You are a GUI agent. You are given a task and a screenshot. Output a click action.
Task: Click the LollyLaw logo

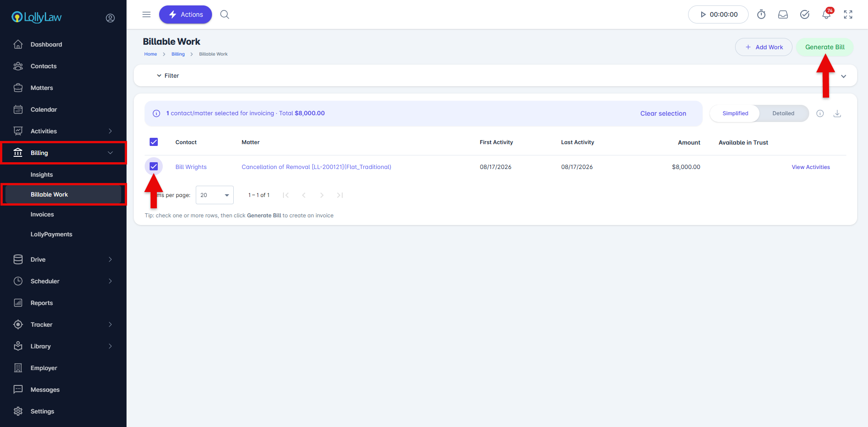(x=37, y=17)
